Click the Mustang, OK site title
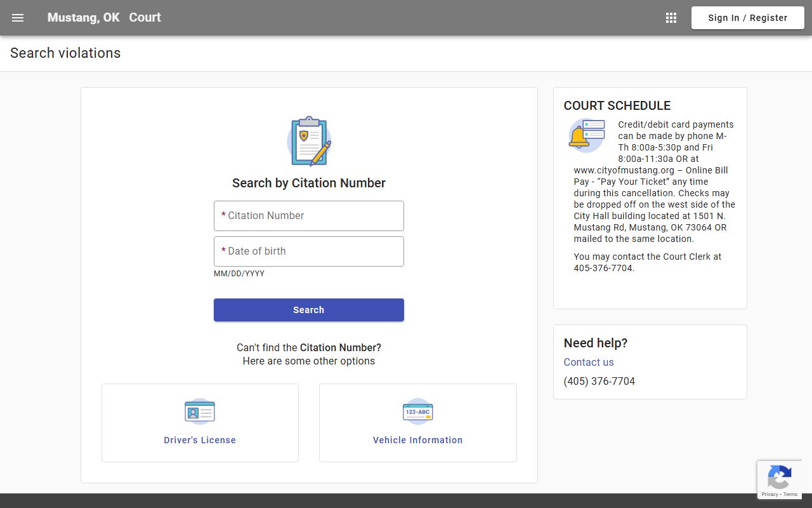The height and width of the screenshot is (508, 812). click(x=83, y=18)
